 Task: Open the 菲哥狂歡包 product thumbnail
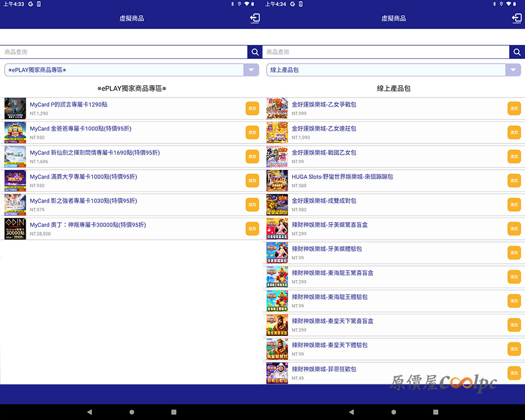coord(277,373)
